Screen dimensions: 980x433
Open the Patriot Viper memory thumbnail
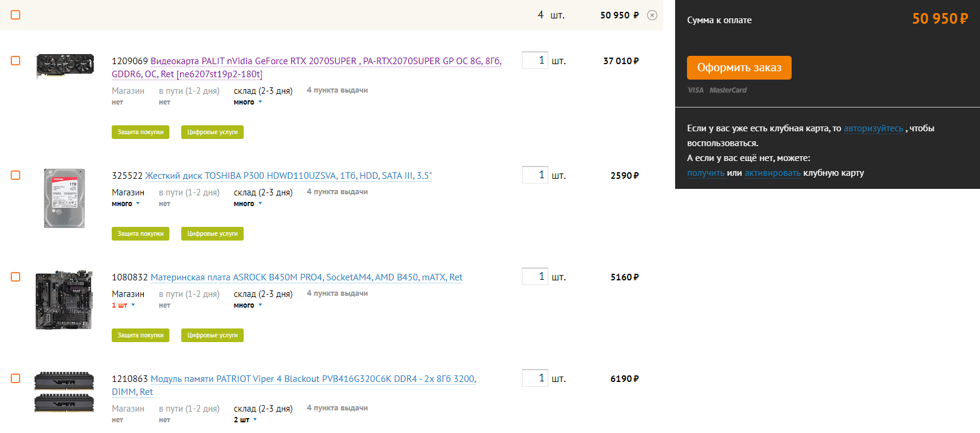point(64,392)
